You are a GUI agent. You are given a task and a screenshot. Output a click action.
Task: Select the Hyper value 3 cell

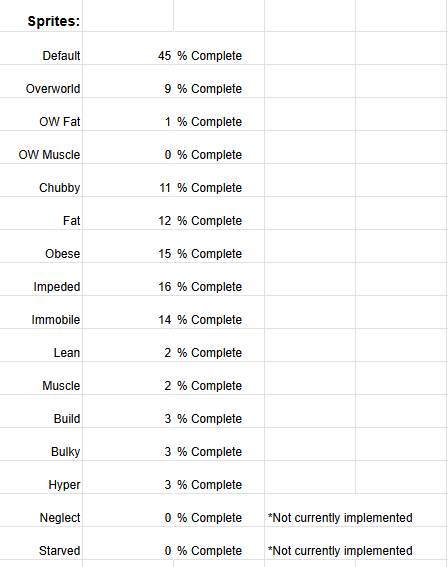click(128, 477)
